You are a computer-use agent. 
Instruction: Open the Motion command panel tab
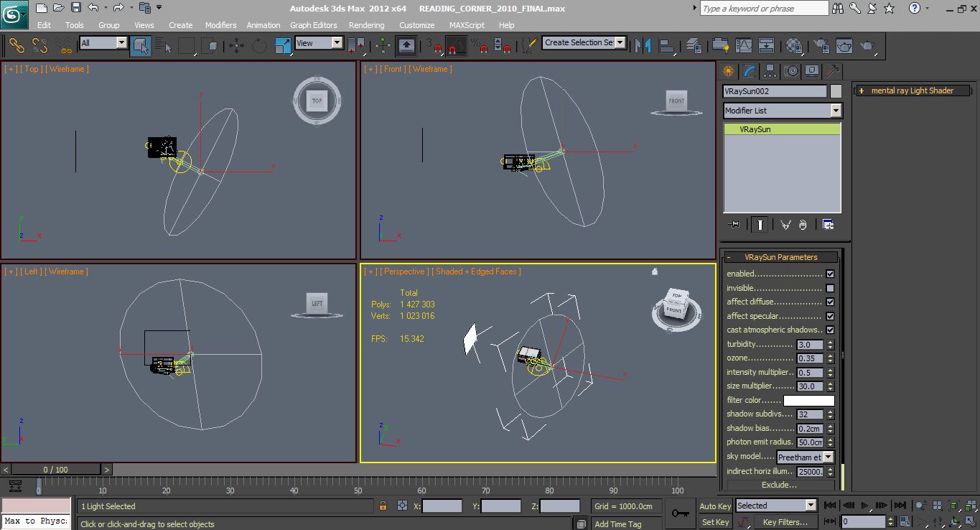[x=791, y=71]
